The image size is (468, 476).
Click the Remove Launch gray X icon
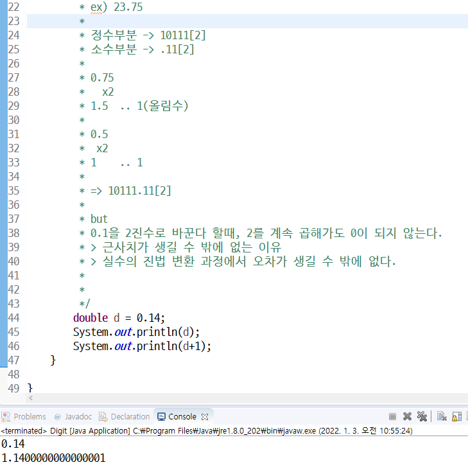tap(407, 416)
